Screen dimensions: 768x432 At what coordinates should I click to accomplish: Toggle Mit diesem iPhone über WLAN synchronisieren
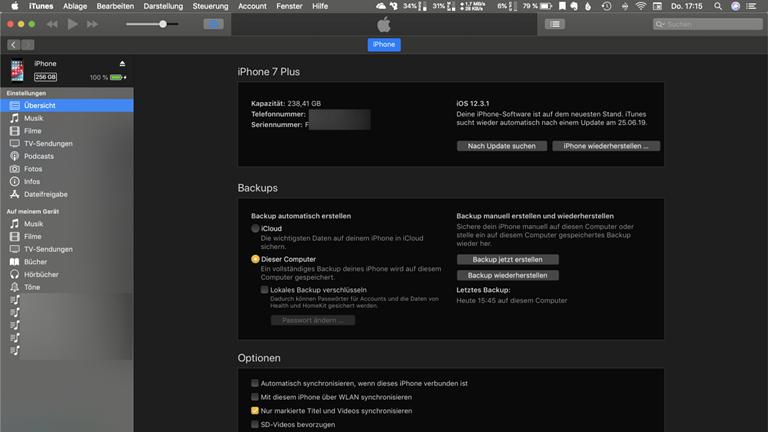pyautogui.click(x=255, y=397)
